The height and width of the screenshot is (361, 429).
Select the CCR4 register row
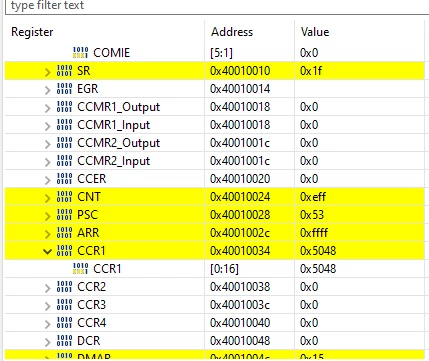(x=214, y=323)
